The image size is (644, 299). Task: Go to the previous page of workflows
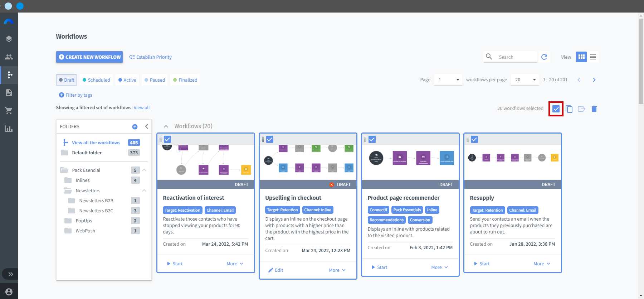pyautogui.click(x=579, y=80)
